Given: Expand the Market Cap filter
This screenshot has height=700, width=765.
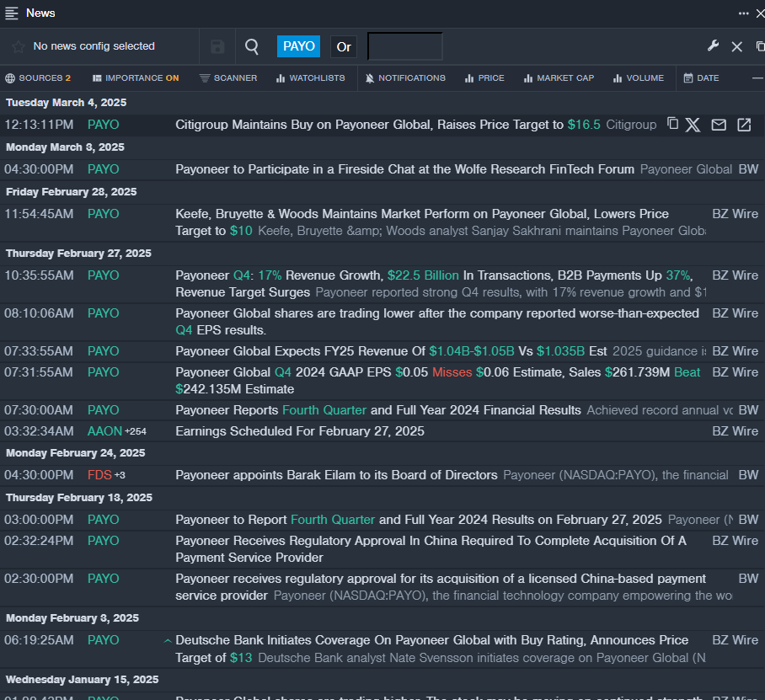Looking at the screenshot, I should 559,78.
